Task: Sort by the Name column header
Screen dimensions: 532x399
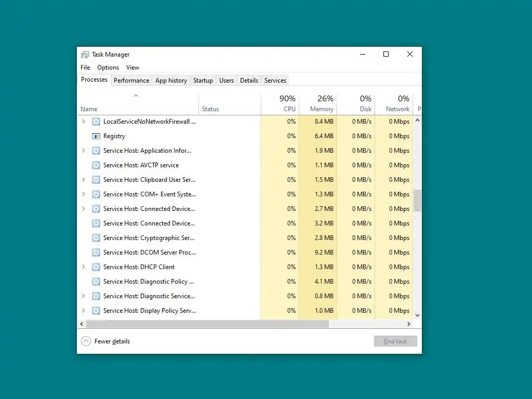Action: (138, 104)
